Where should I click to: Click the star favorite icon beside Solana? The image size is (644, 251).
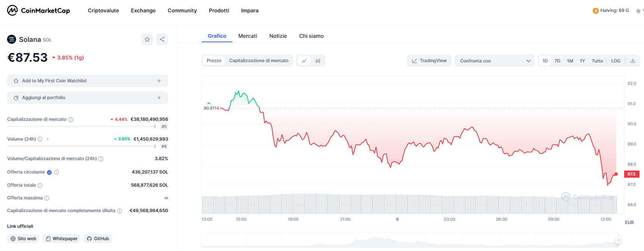click(x=147, y=39)
